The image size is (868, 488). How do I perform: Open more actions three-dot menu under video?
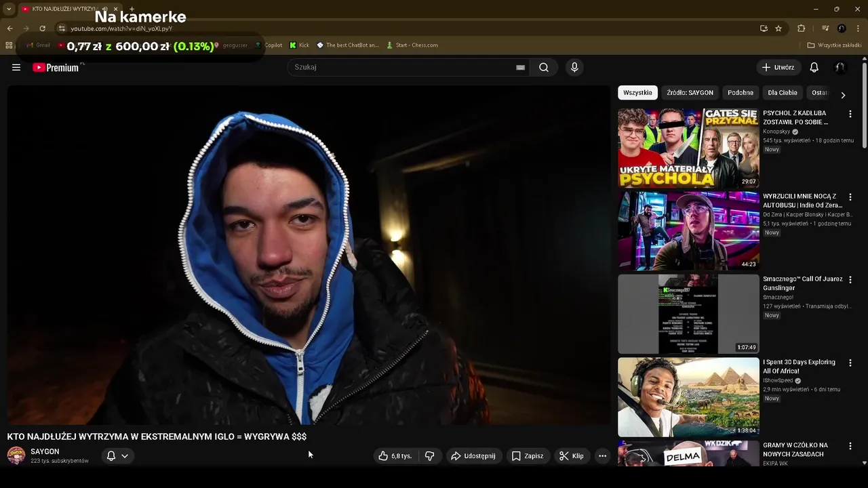coord(602,456)
